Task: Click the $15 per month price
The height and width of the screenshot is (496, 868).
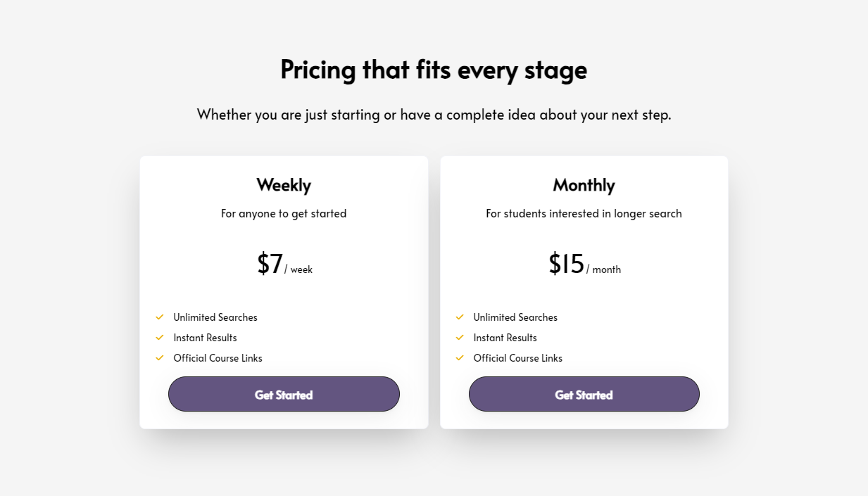Action: pyautogui.click(x=584, y=265)
